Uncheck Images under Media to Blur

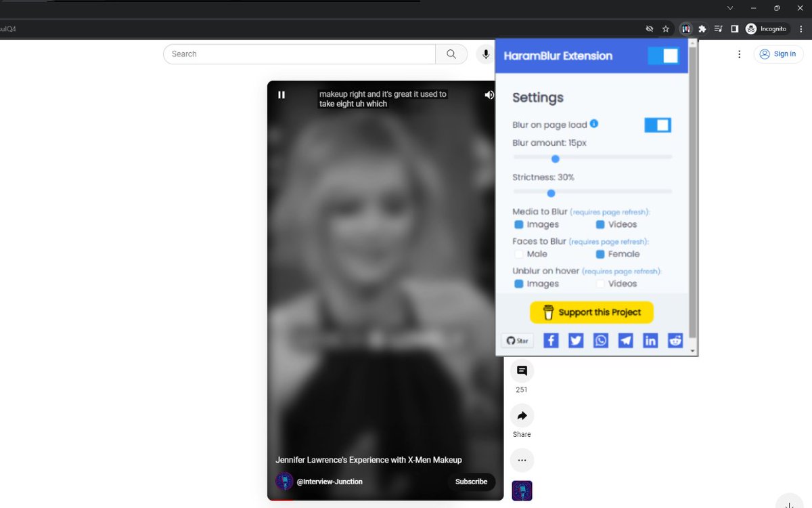pos(519,224)
